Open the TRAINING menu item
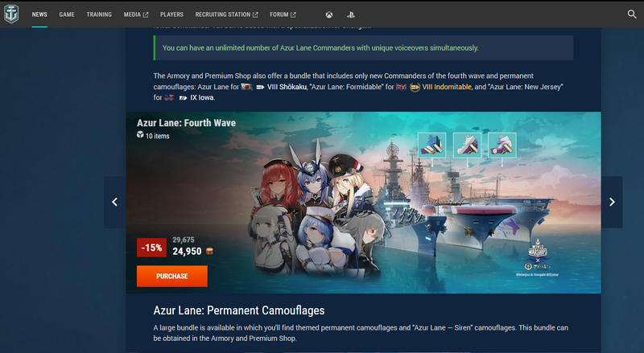Viewport: 644px width, 353px height. click(x=99, y=14)
